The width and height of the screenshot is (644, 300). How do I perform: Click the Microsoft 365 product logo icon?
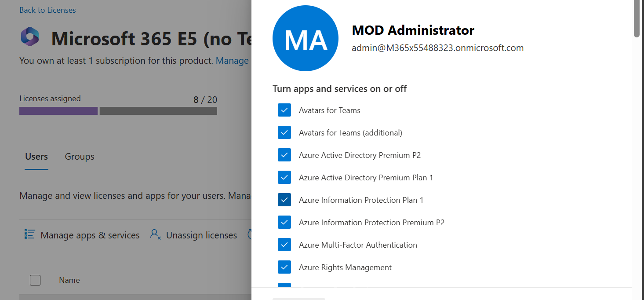(x=30, y=36)
